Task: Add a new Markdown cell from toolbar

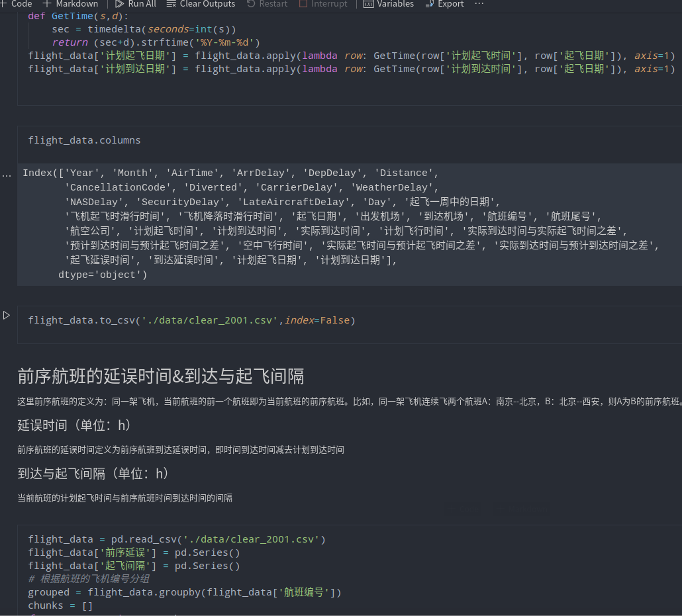Action: 70,4
